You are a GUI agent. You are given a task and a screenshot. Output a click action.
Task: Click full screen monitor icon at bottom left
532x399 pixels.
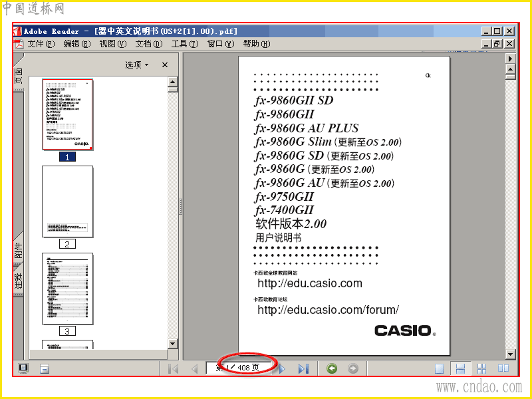point(23,368)
